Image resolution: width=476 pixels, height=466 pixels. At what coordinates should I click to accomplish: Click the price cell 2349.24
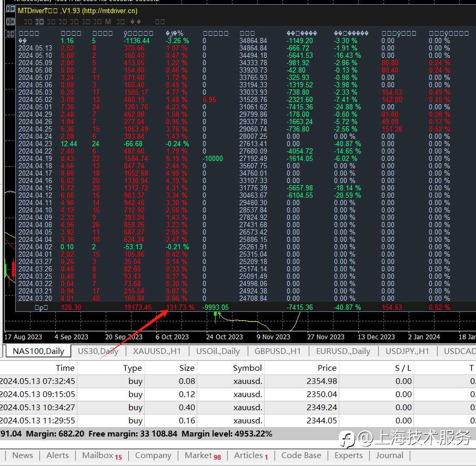[322, 408]
